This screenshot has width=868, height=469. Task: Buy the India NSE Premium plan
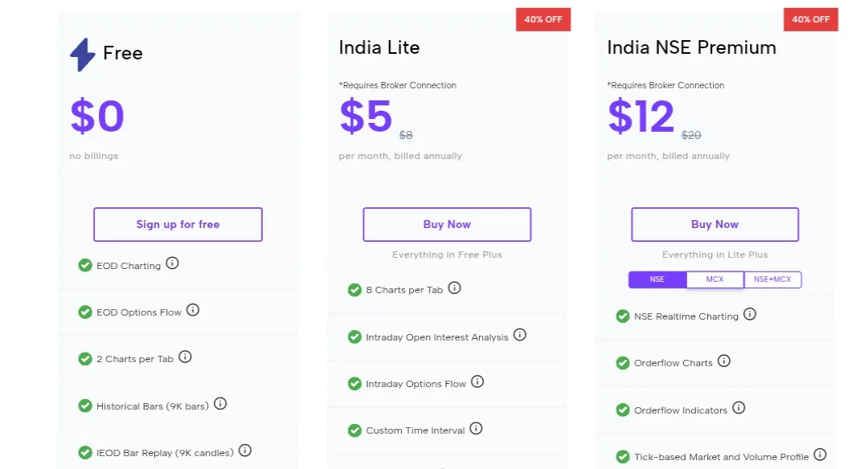point(714,225)
